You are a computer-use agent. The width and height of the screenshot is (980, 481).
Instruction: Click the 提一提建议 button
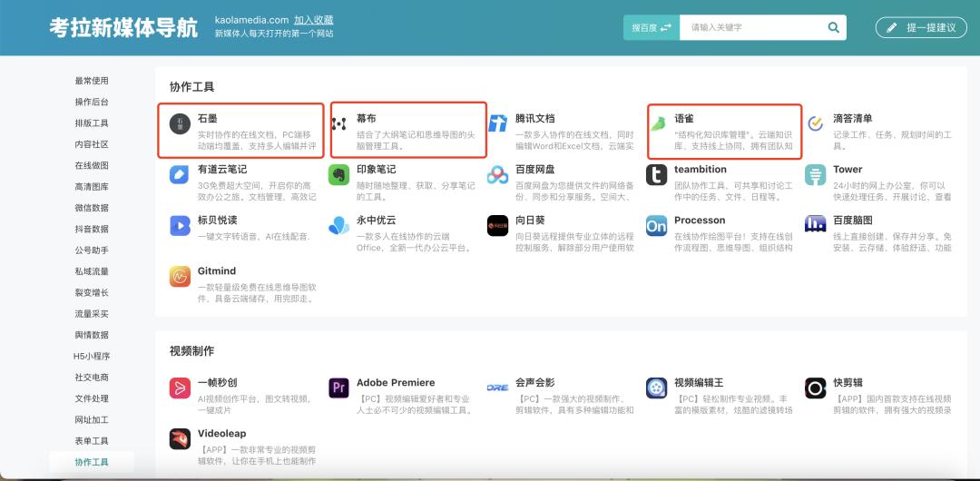tap(921, 27)
